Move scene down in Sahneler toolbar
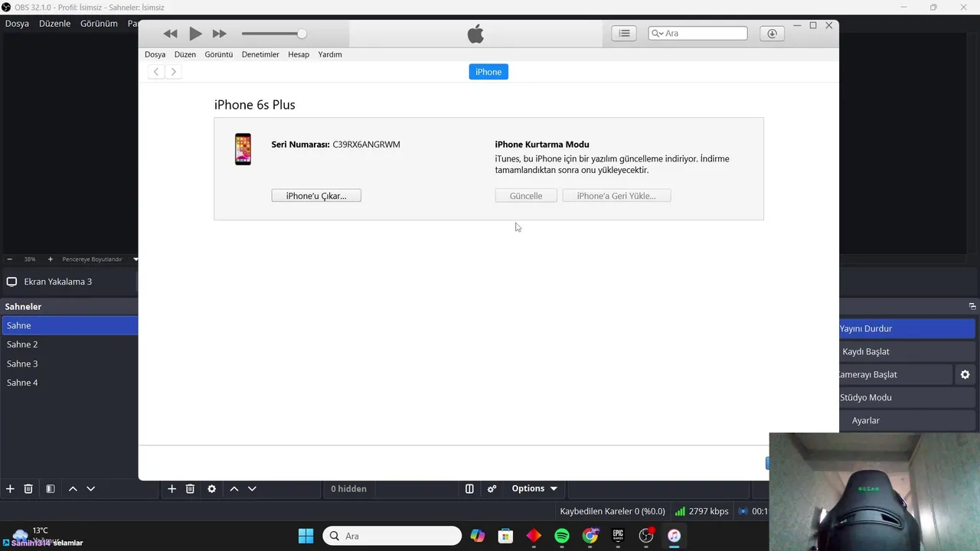Viewport: 980px width, 551px height. point(90,489)
